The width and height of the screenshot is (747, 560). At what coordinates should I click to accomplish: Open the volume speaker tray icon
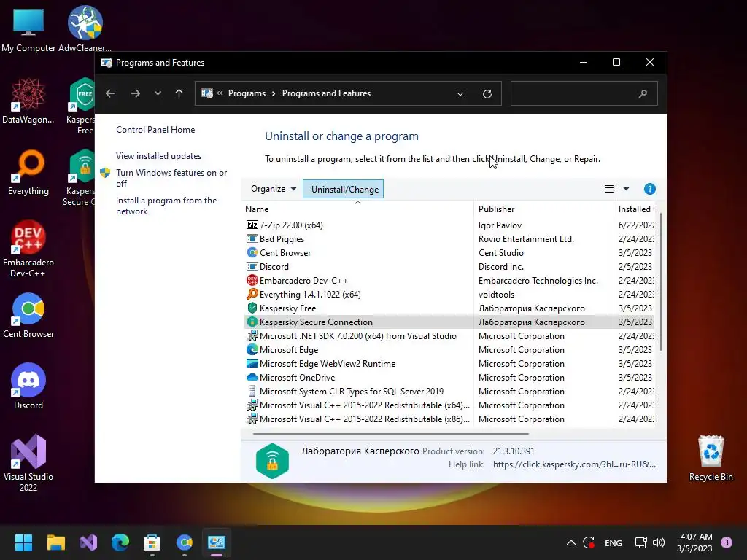659,542
